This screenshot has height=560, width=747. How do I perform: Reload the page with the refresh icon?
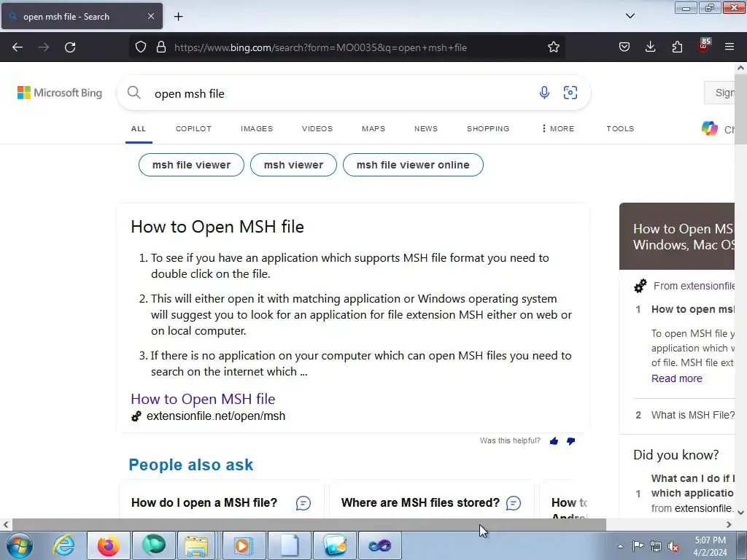[x=70, y=47]
